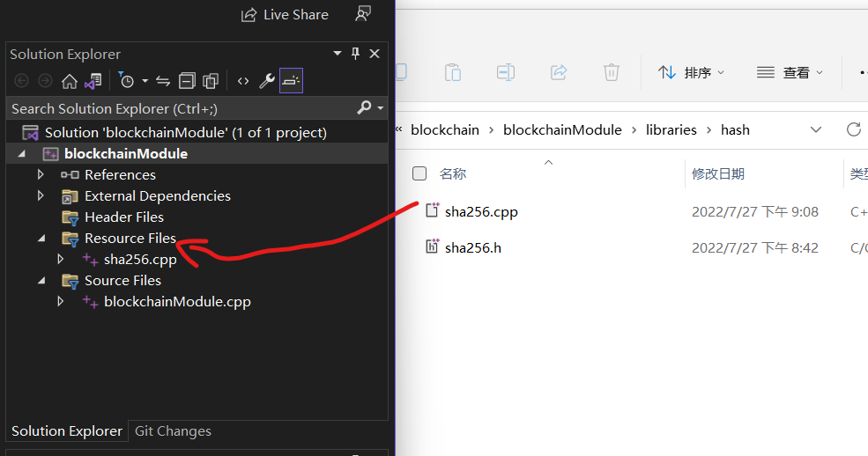Switch to the Solution Explorer tab
Image resolution: width=868 pixels, height=456 pixels.
point(67,431)
